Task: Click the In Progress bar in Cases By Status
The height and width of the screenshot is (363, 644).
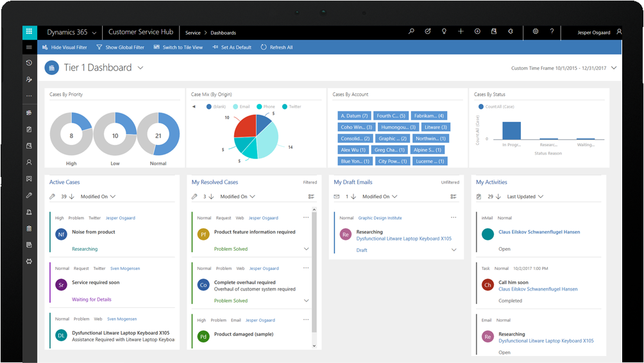Action: [x=511, y=131]
